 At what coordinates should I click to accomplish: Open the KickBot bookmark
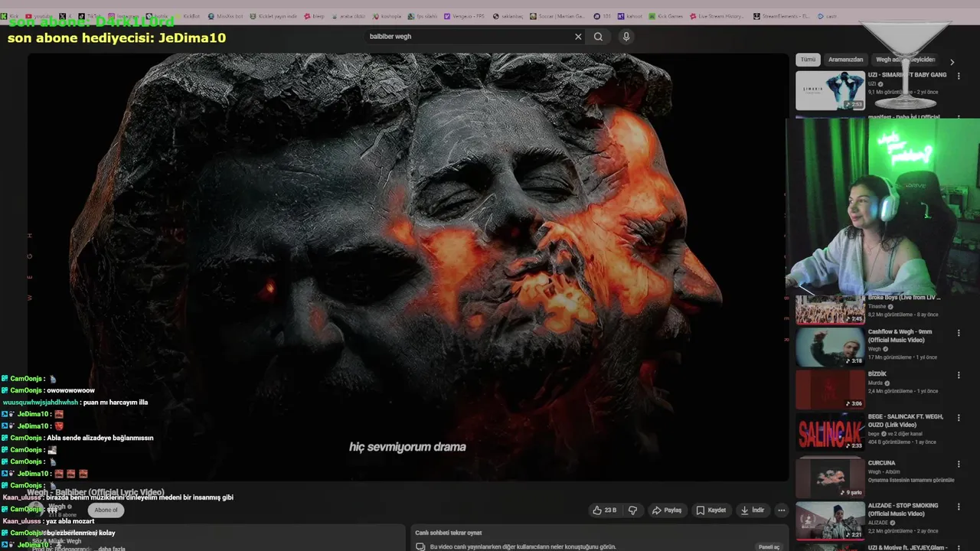tap(187, 16)
